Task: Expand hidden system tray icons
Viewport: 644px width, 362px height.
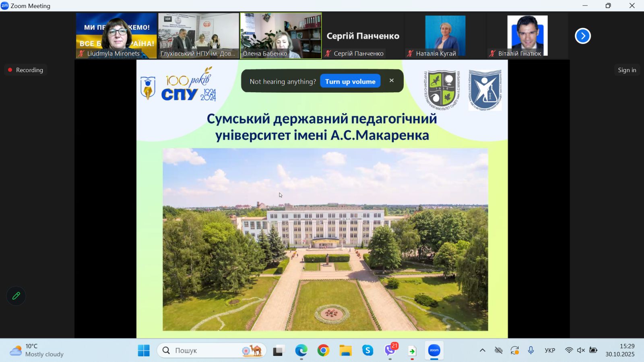Action: (482, 350)
